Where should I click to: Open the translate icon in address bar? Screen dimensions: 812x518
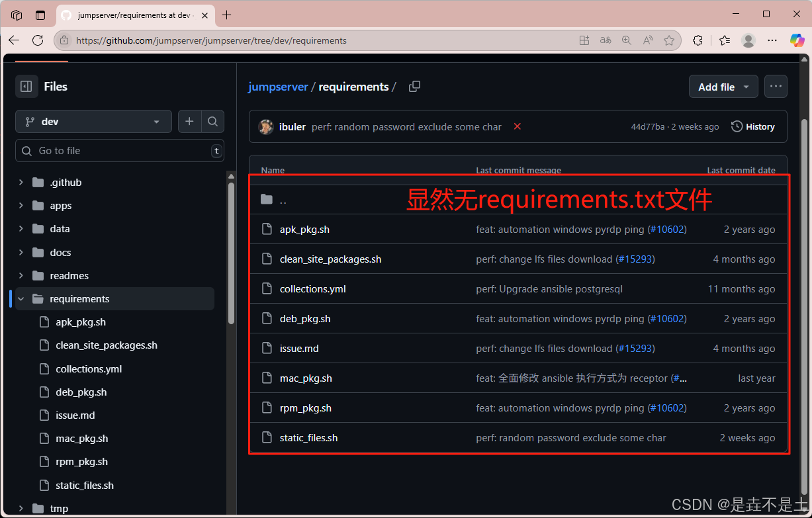pos(606,40)
